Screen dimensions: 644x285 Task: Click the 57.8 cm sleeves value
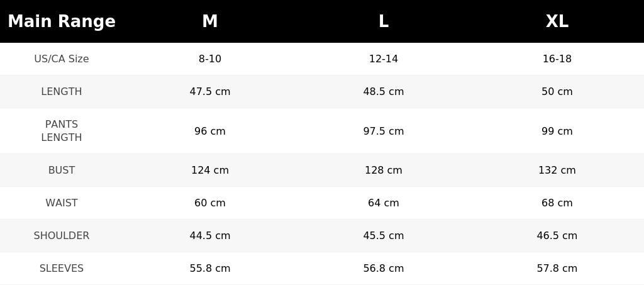click(557, 268)
